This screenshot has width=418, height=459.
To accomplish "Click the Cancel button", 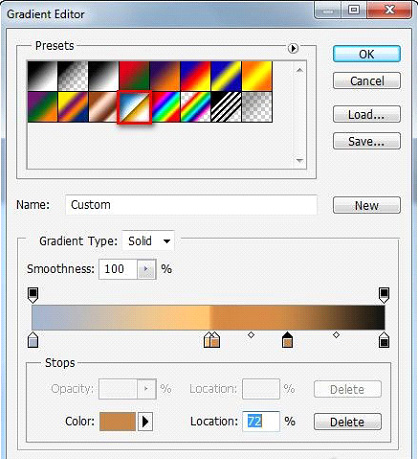I will click(367, 81).
